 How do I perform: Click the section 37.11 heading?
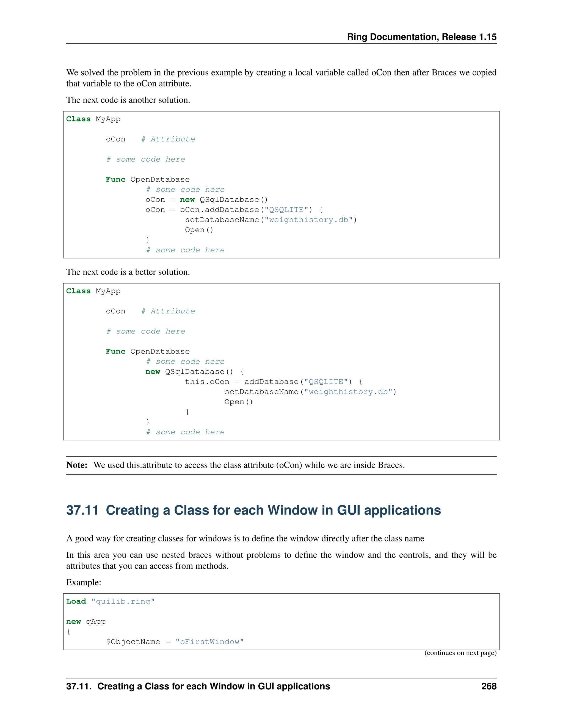click(253, 510)
